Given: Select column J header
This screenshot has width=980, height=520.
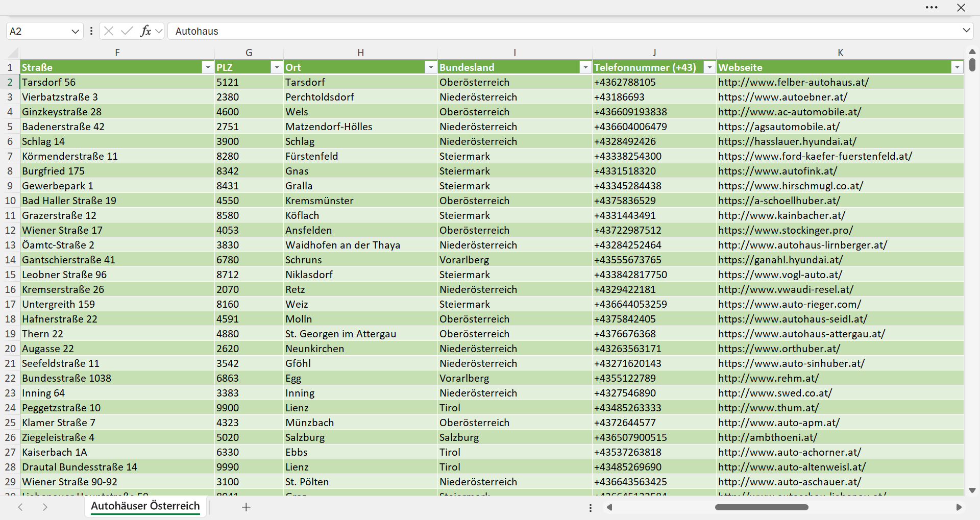Looking at the screenshot, I should point(654,53).
